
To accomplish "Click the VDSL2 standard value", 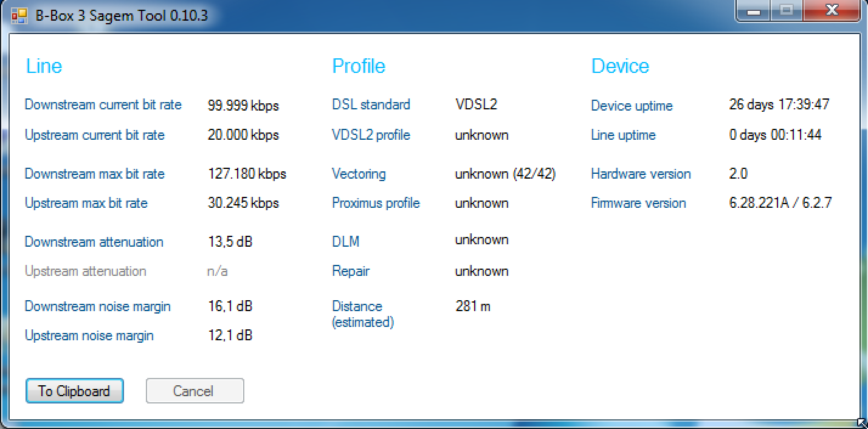I will coord(476,105).
